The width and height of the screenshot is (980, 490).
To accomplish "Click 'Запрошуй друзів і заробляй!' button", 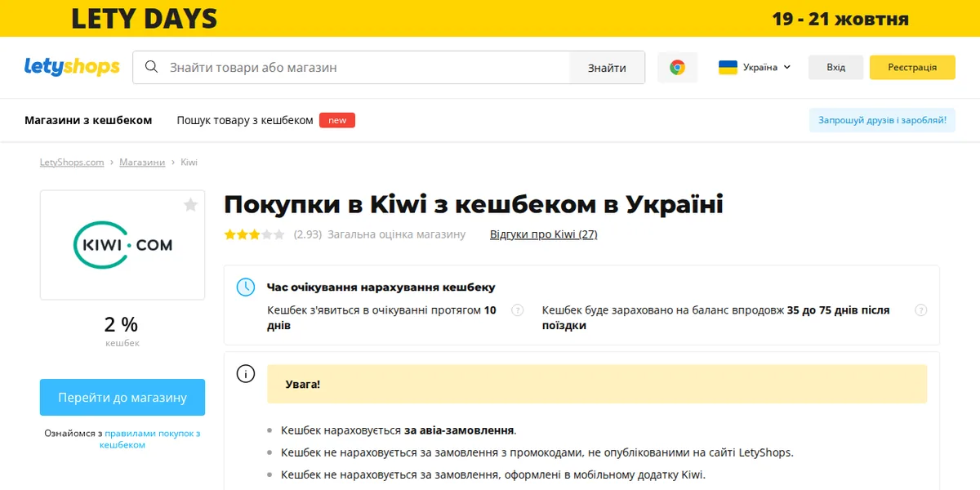I will point(882,120).
